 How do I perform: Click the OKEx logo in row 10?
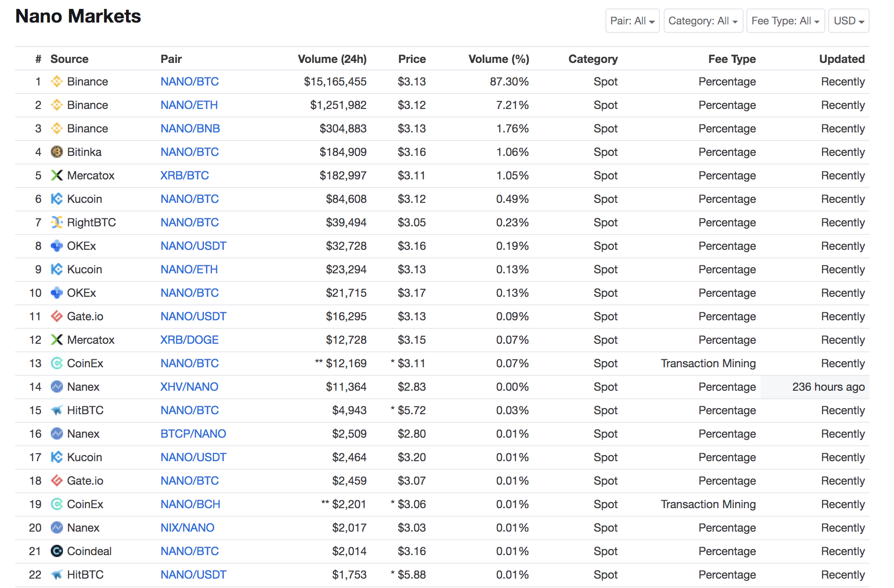[57, 293]
